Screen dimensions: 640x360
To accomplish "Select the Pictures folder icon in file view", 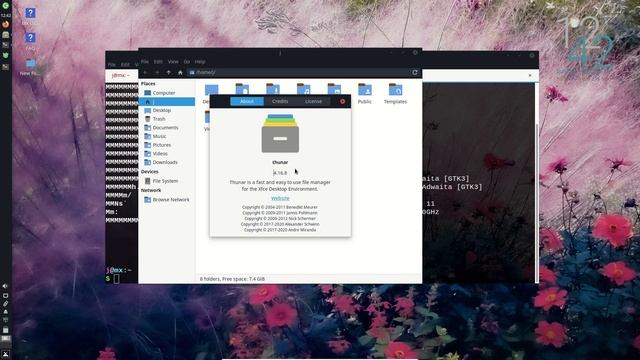I will [x=334, y=89].
